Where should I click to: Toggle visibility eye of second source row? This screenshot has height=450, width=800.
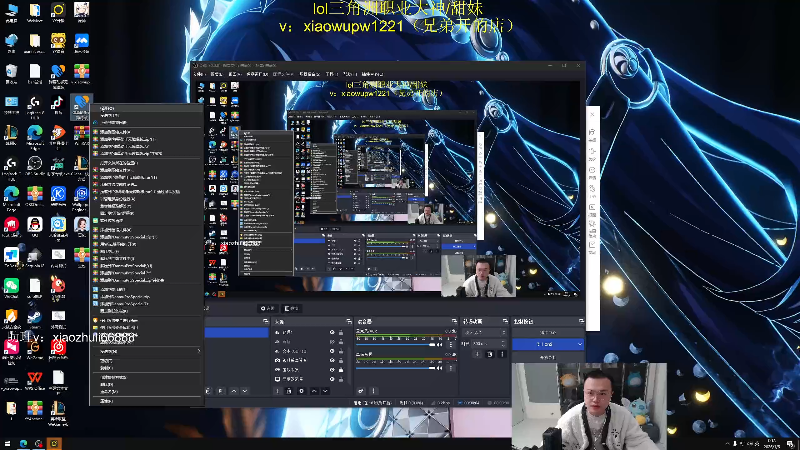tap(332, 342)
